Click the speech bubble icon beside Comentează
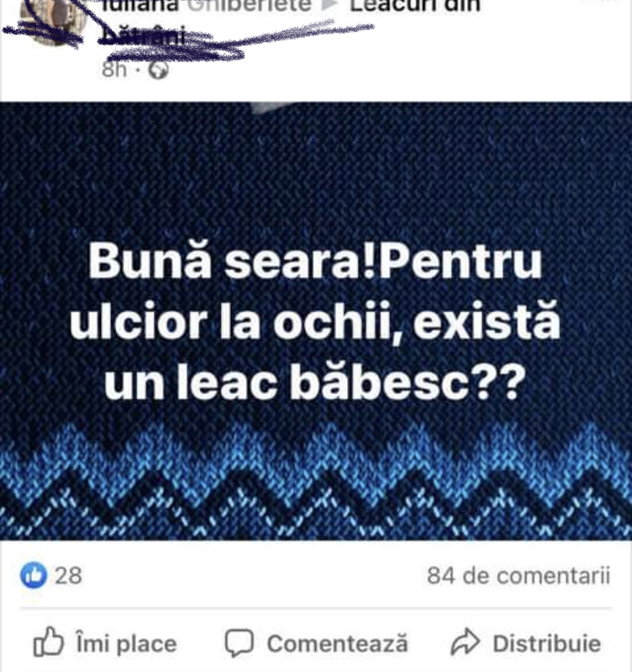The image size is (632, 672). pos(239,643)
